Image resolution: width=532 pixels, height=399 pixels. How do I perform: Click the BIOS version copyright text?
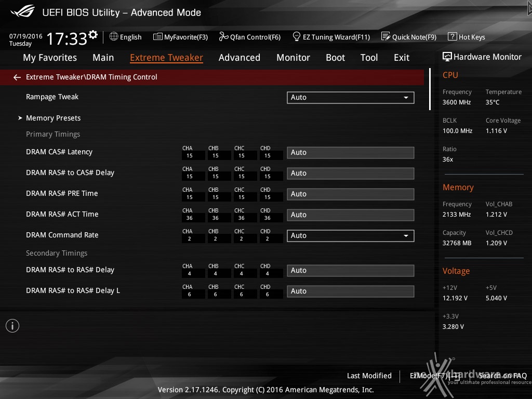265,390
